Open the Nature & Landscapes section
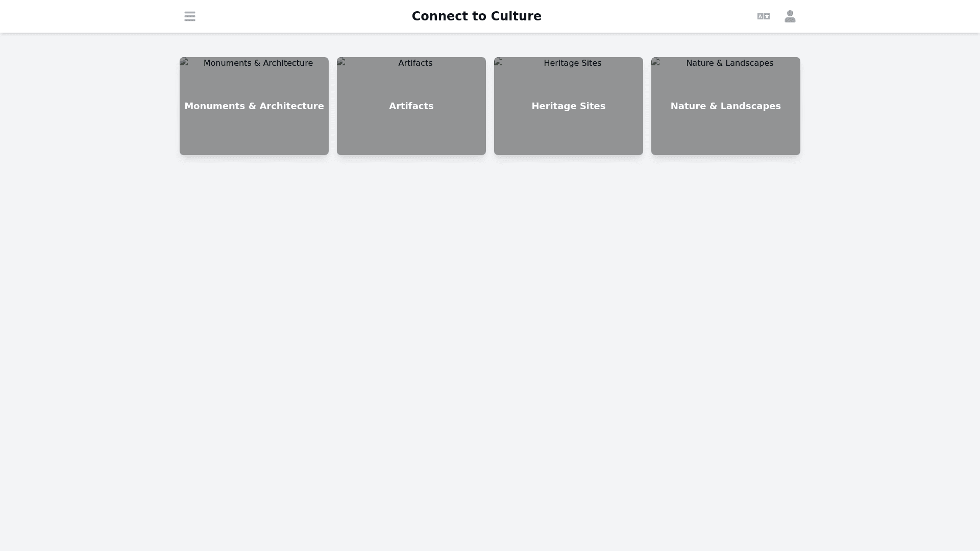The width and height of the screenshot is (980, 551). [725, 106]
